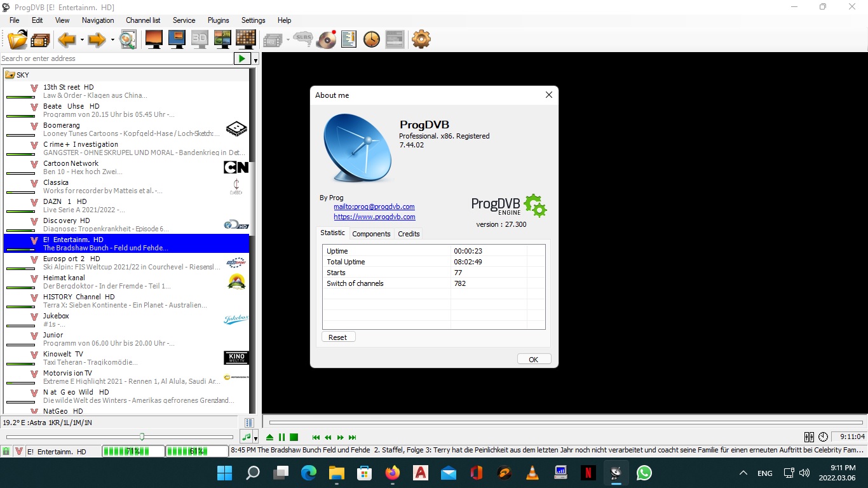Click the SUBS subtitles cloud icon
Image resolution: width=868 pixels, height=488 pixels.
[303, 39]
